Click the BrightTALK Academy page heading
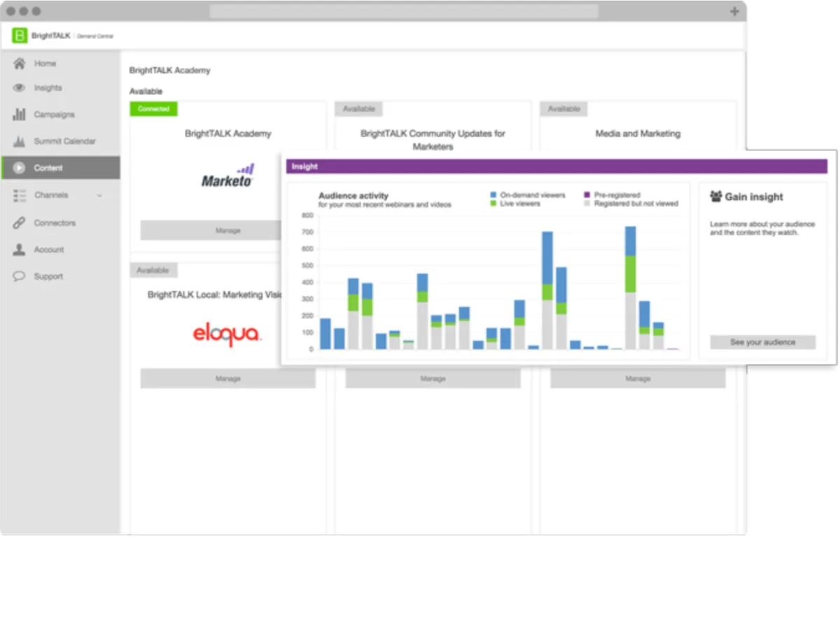Screen dimensions: 840x622 [169, 70]
